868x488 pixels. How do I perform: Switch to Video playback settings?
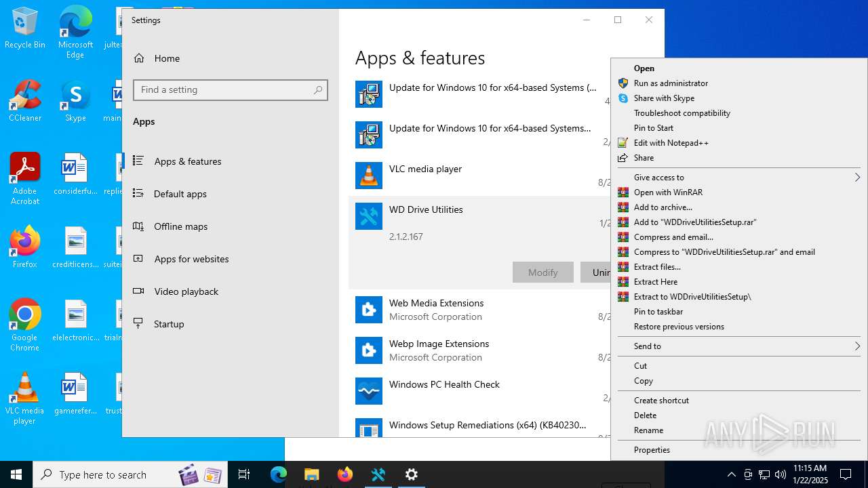231,291
